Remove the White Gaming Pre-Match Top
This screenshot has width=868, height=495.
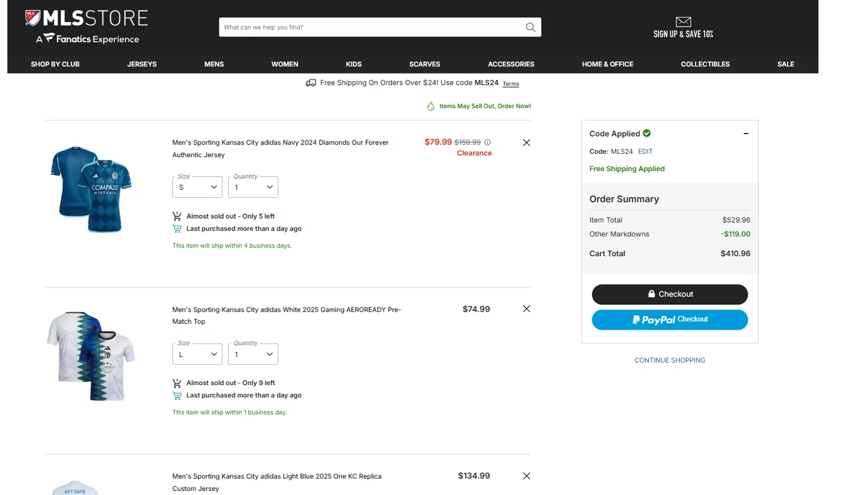527,309
